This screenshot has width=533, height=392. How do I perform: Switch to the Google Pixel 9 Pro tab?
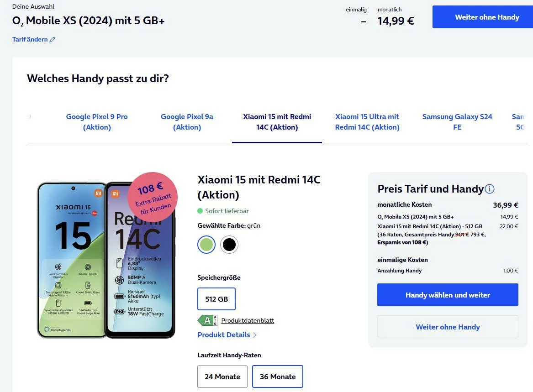97,122
